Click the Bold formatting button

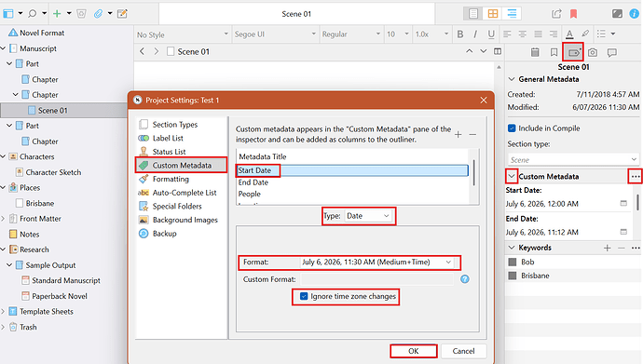pos(460,34)
